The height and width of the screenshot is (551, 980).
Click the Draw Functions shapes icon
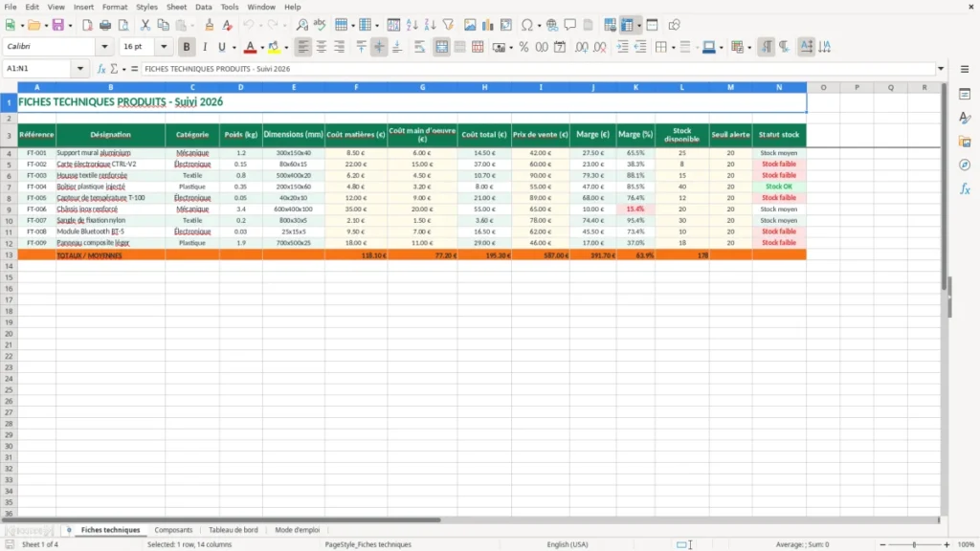[674, 25]
